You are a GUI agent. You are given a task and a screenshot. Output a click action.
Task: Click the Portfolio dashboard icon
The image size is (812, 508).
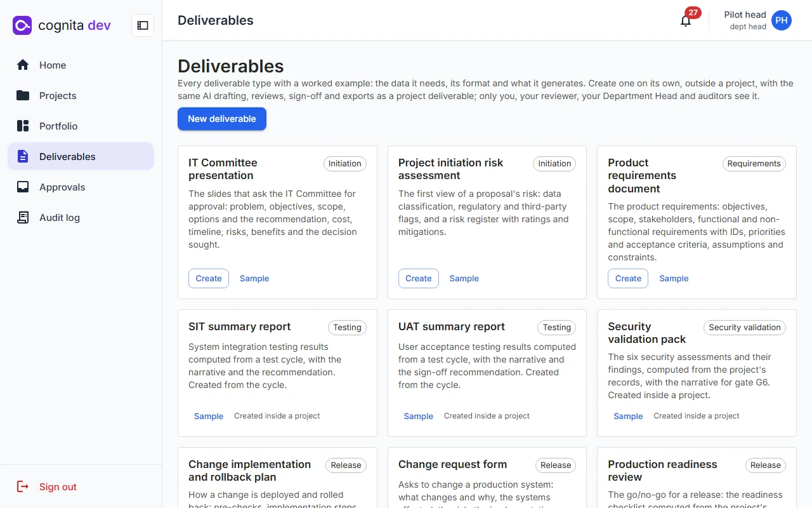coord(23,126)
